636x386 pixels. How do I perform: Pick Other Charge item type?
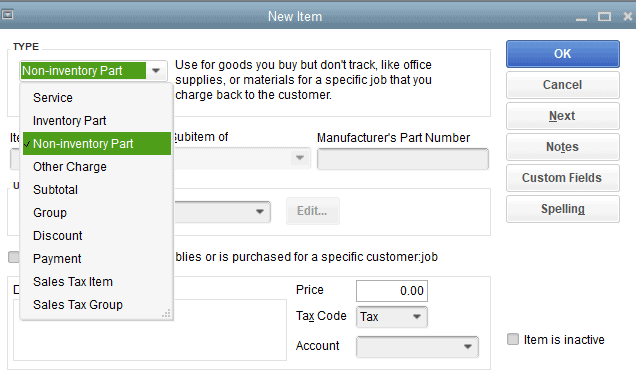pos(97,167)
